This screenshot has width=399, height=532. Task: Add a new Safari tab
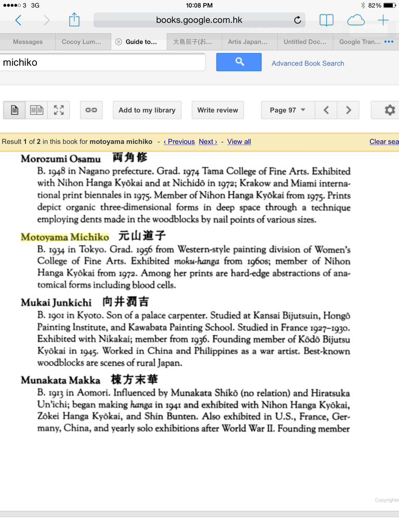383,20
